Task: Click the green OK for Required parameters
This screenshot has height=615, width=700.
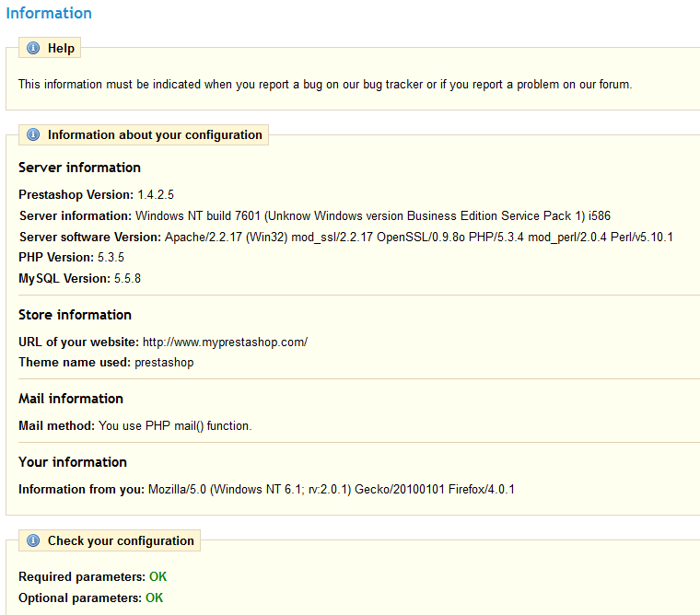Action: coord(157,576)
